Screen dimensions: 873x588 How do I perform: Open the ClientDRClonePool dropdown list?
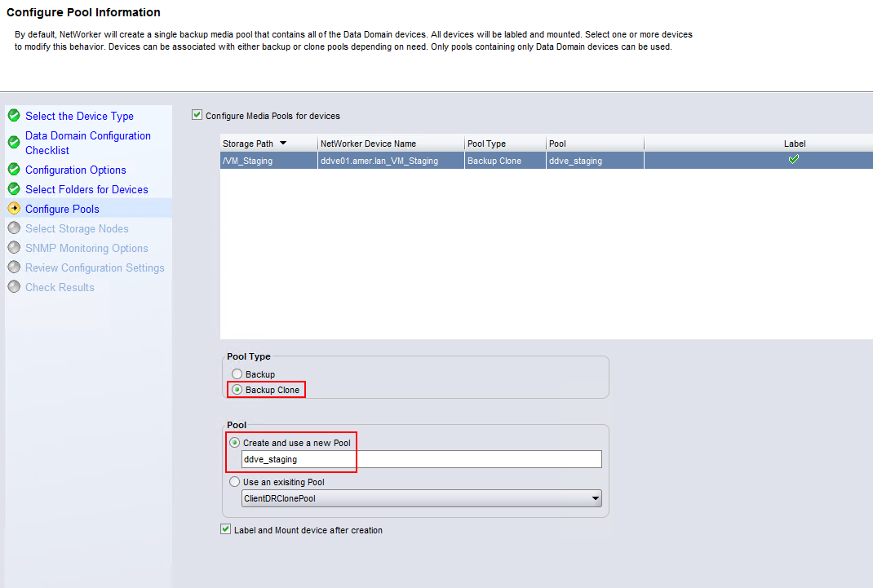coord(595,498)
